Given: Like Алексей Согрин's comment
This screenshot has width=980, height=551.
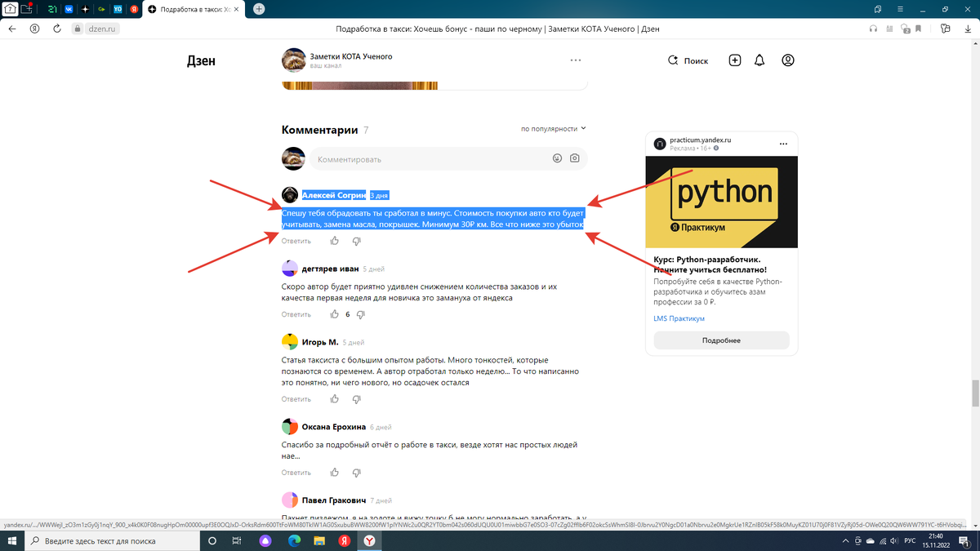Looking at the screenshot, I should click(x=335, y=241).
